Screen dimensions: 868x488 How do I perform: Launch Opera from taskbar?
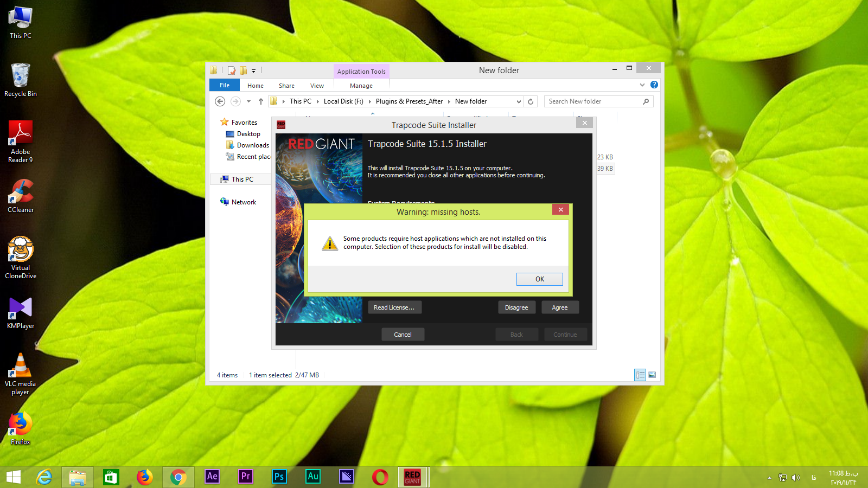380,477
